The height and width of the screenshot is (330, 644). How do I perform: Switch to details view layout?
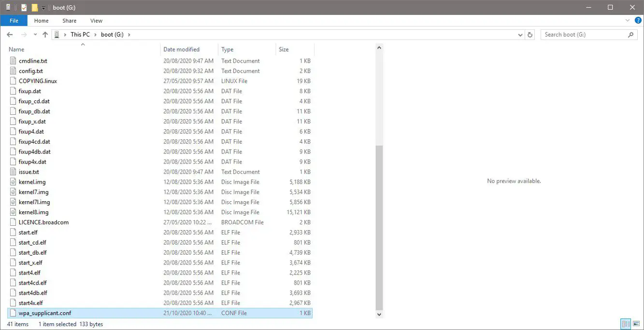point(626,324)
